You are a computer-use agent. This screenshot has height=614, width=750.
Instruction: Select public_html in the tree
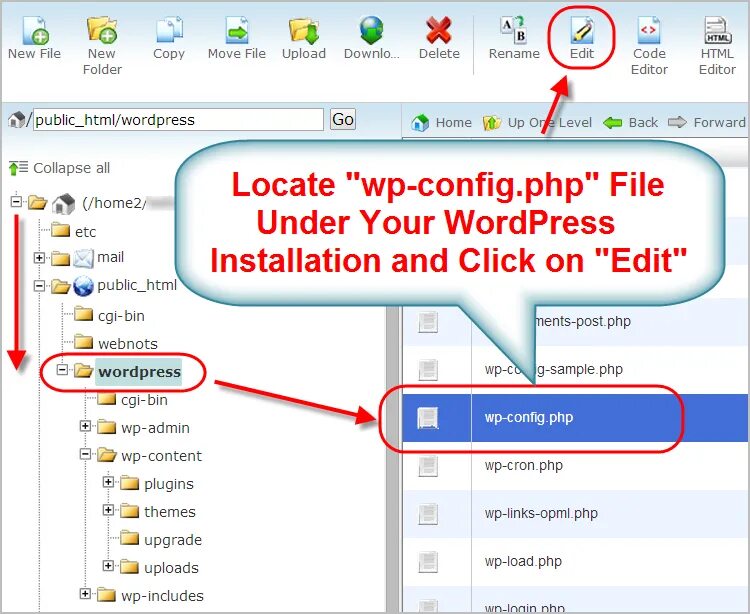(137, 285)
